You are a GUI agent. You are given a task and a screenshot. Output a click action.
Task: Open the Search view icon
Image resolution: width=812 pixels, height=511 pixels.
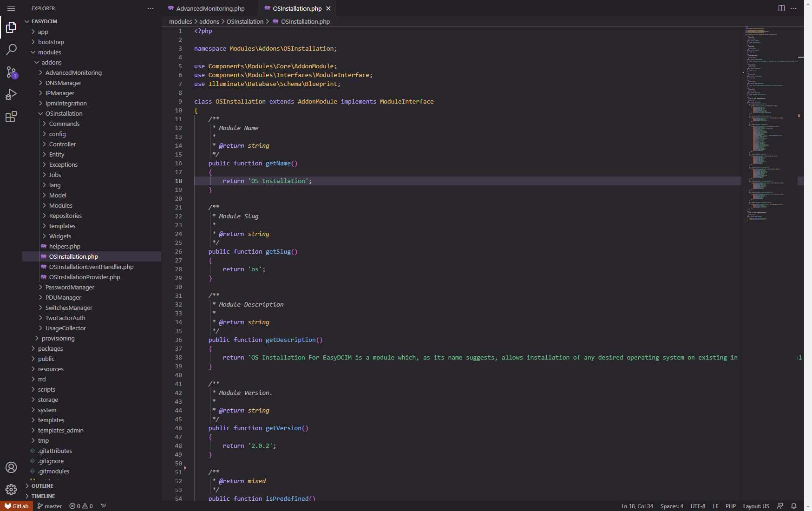[x=11, y=50]
